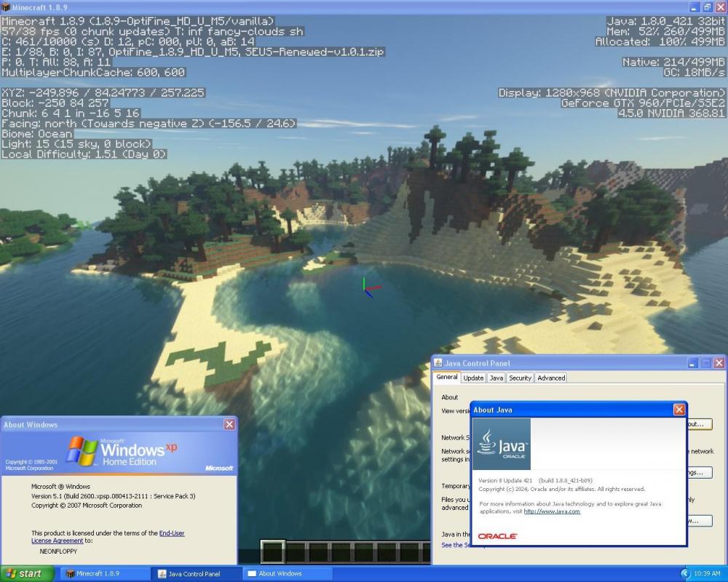Open the Java tab in Java Control Panel
728x582 pixels.
496,378
